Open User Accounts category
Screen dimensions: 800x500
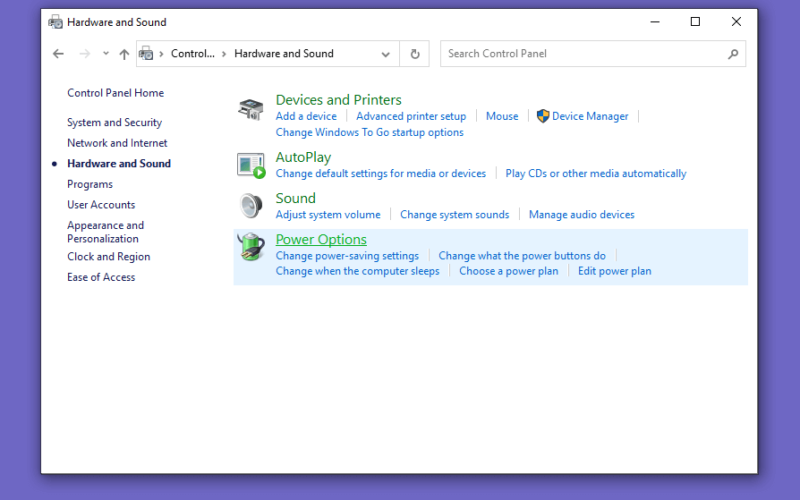(x=101, y=205)
